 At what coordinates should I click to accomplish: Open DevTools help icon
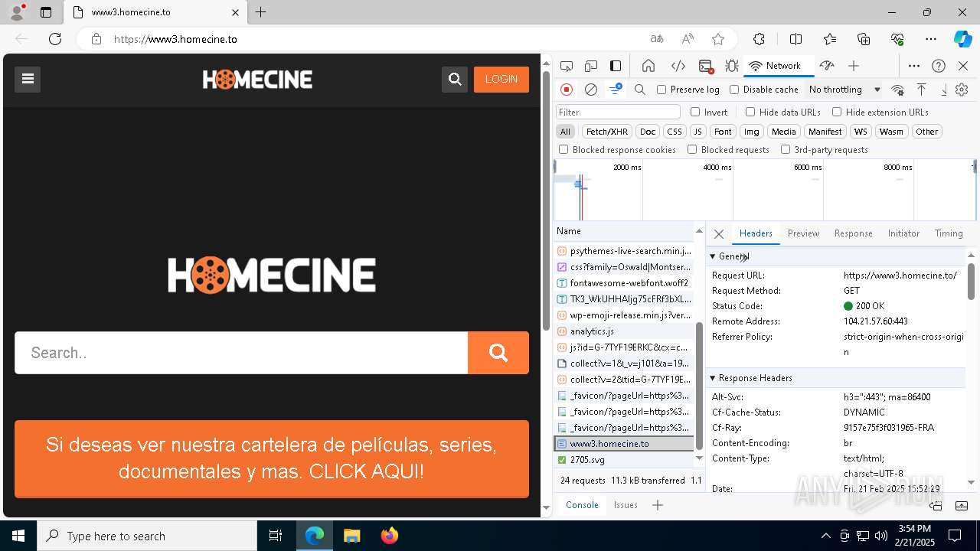[x=939, y=66]
